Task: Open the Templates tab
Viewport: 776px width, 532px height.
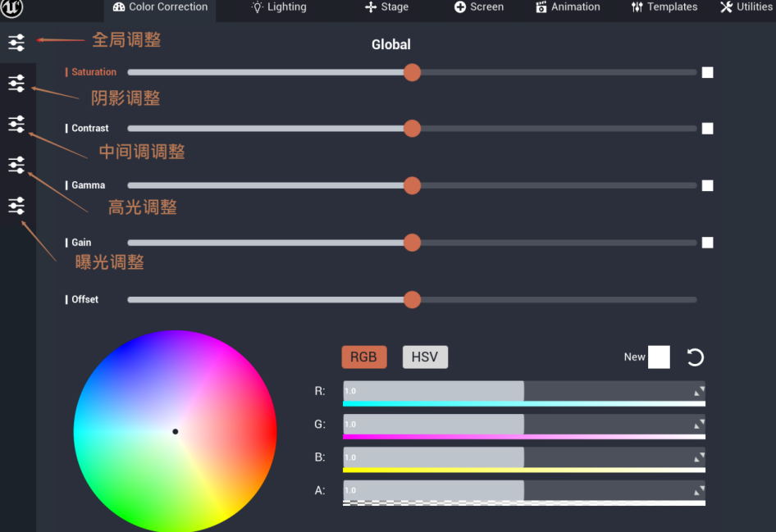Action: tap(664, 7)
